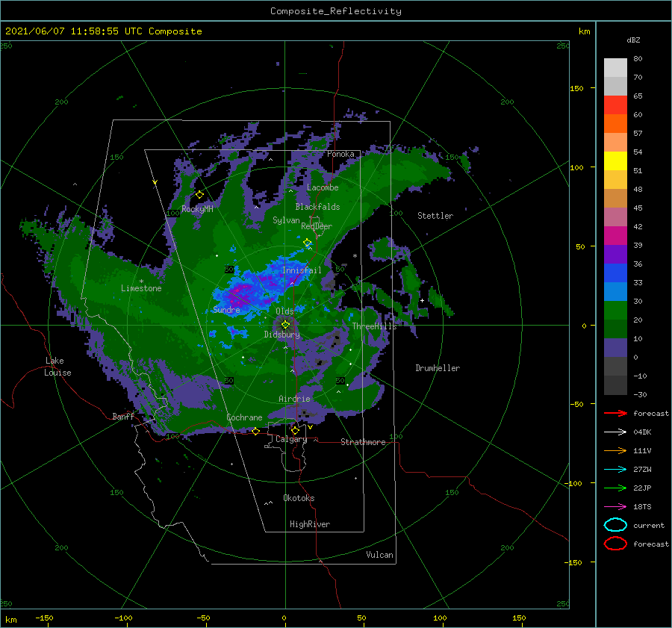Click the '18TS' legend label text

pos(642,507)
